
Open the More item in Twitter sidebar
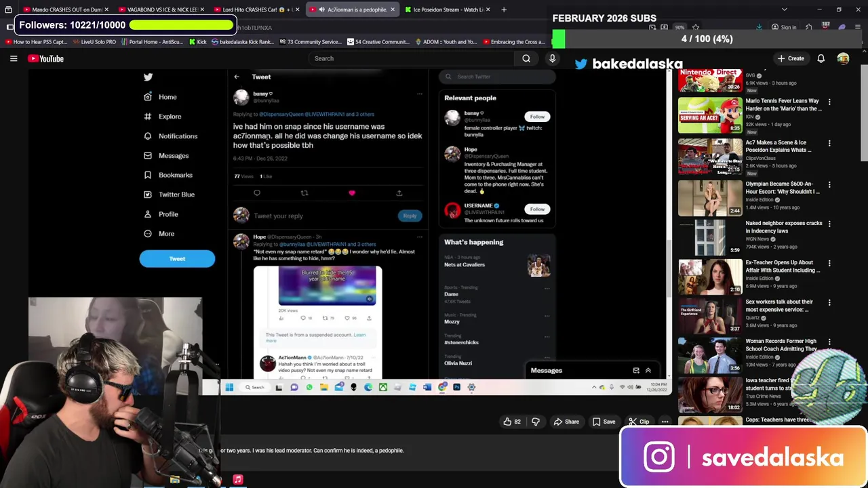tap(159, 234)
